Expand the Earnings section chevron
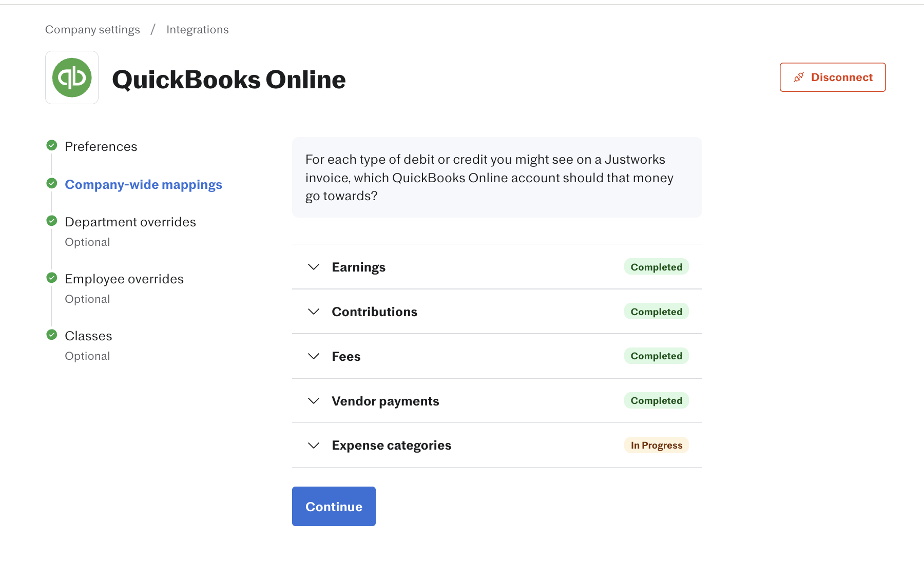The image size is (924, 580). click(314, 267)
